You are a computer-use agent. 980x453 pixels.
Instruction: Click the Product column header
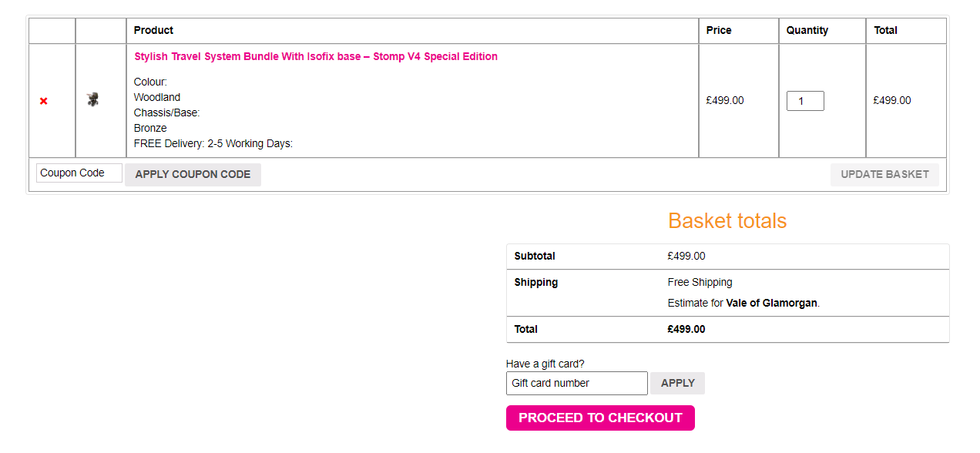[153, 30]
